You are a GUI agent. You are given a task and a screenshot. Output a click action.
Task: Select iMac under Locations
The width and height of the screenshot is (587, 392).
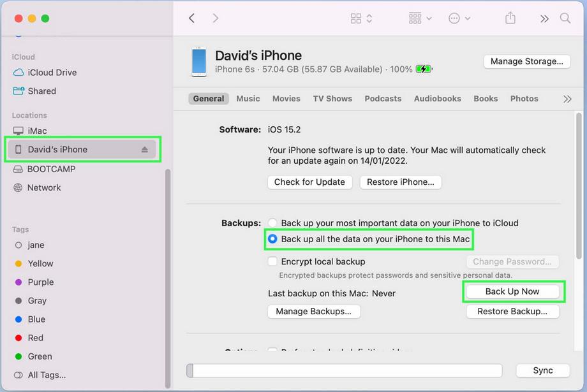37,131
